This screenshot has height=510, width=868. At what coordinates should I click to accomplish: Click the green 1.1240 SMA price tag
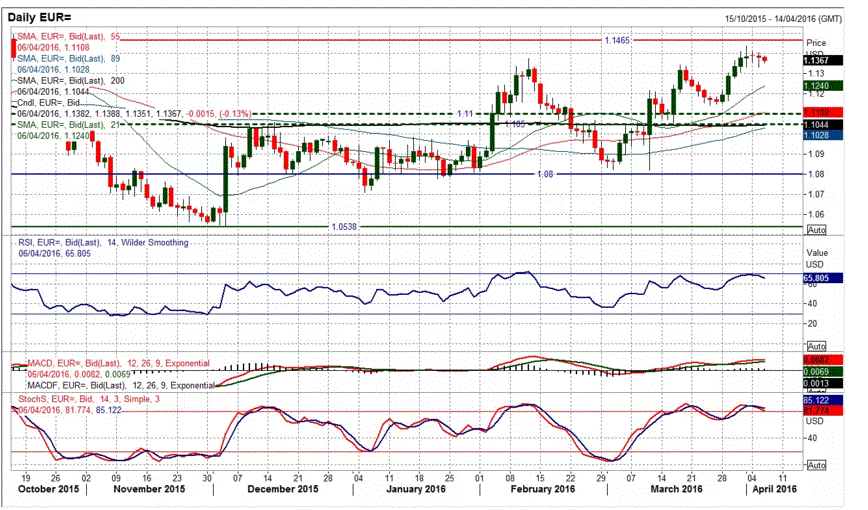coord(819,86)
